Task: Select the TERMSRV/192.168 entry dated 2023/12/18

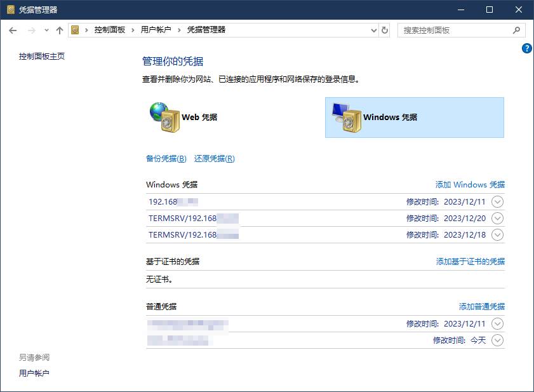Action: (194, 235)
